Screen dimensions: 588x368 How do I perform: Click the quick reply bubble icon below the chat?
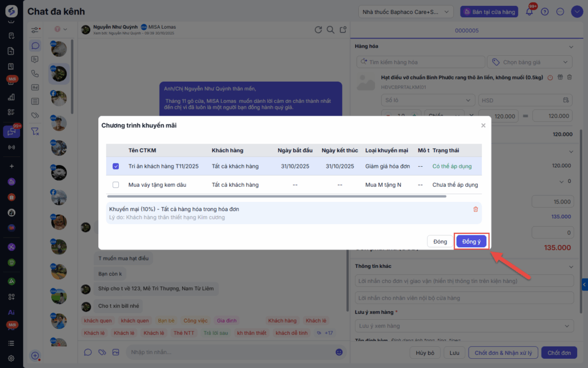(x=88, y=352)
